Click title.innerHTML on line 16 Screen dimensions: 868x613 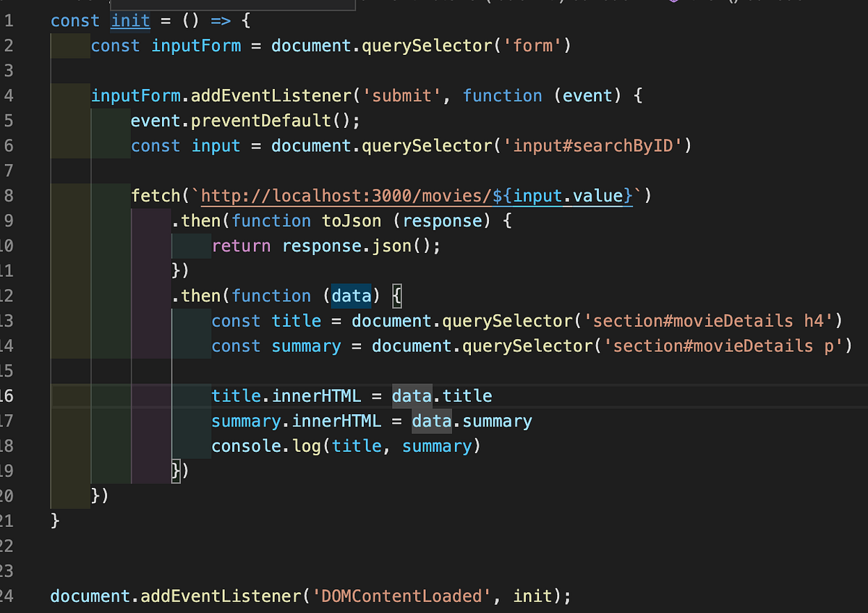286,395
